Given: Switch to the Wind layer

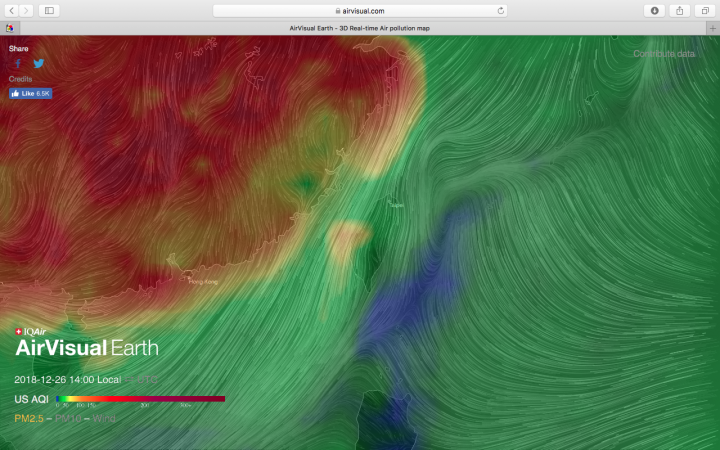Looking at the screenshot, I should tap(104, 418).
